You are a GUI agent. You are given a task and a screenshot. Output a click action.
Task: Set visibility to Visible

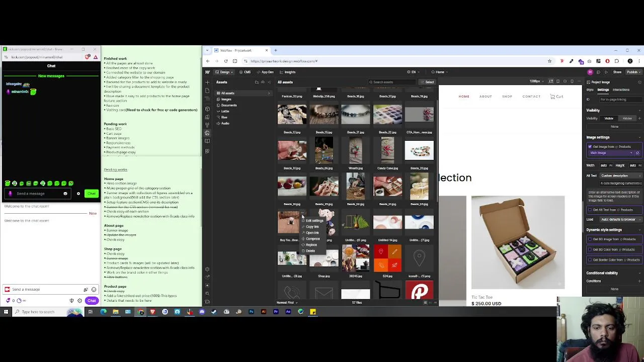(x=609, y=119)
